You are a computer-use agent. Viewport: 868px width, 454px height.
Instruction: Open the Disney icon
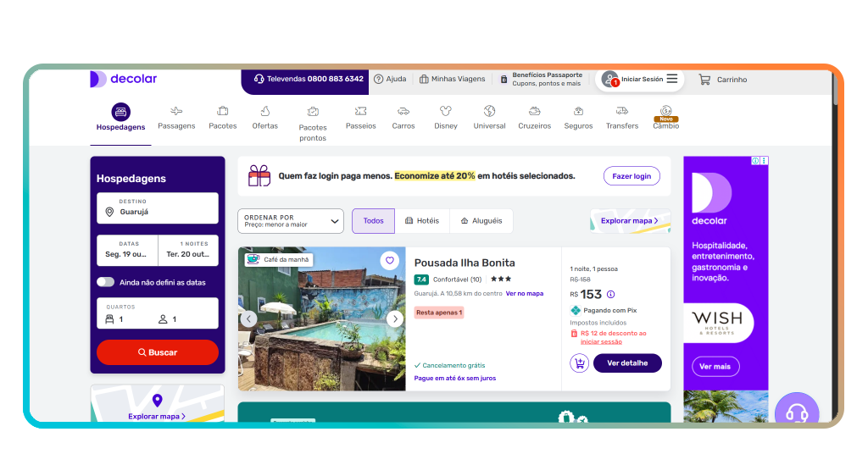[x=446, y=111]
